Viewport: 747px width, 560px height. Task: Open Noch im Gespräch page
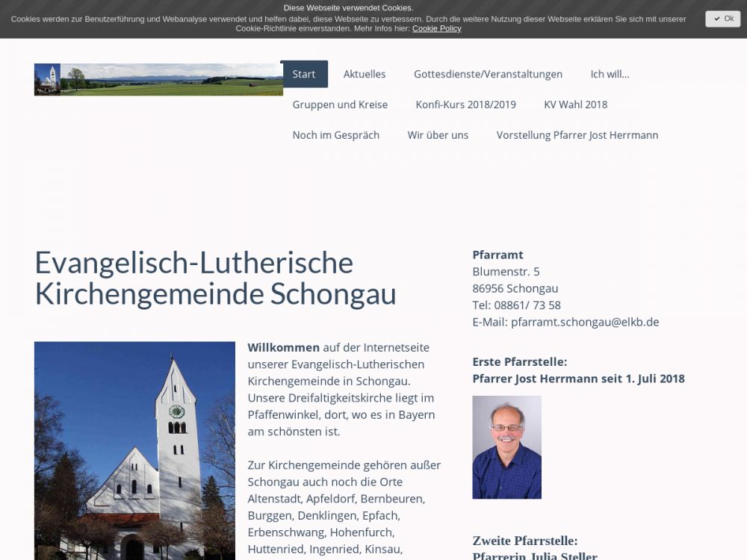click(x=335, y=135)
